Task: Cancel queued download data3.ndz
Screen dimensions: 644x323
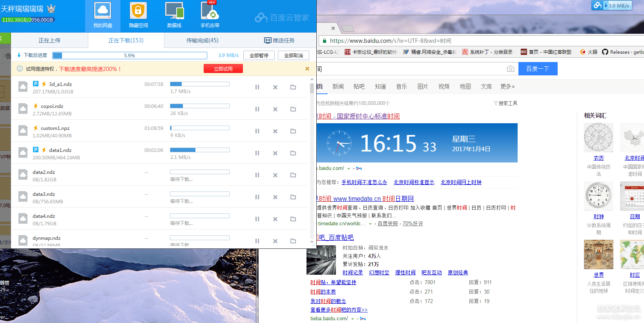Action: pyautogui.click(x=275, y=197)
